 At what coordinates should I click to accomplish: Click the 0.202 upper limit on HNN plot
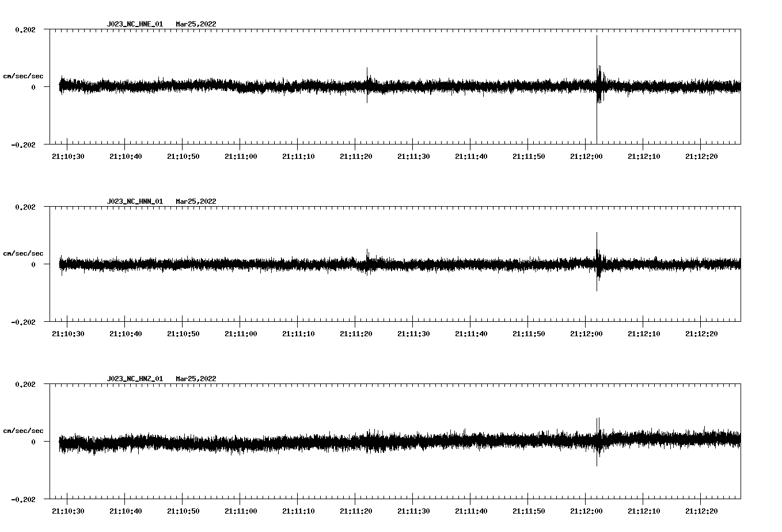point(25,207)
